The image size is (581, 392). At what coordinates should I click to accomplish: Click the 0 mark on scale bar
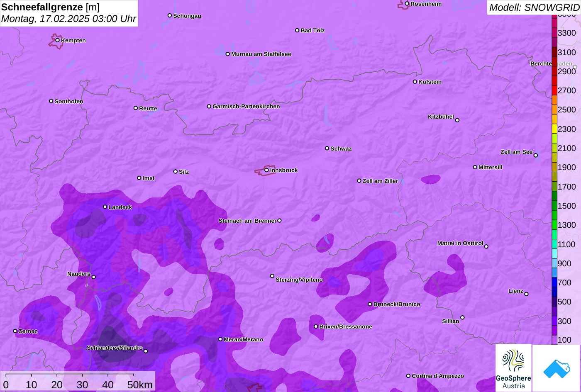coord(6,385)
